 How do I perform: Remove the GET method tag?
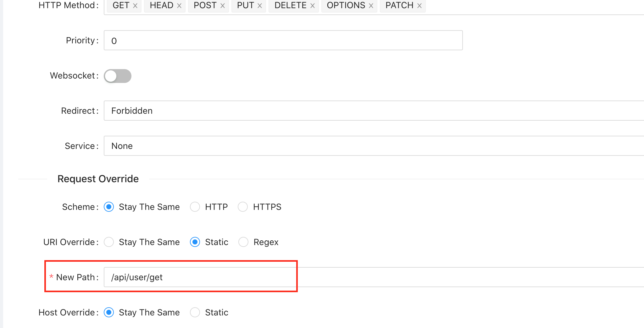pyautogui.click(x=135, y=5)
